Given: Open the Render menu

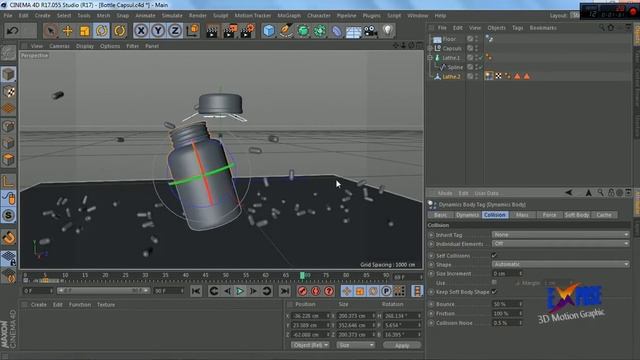Looking at the screenshot, I should tap(198, 16).
